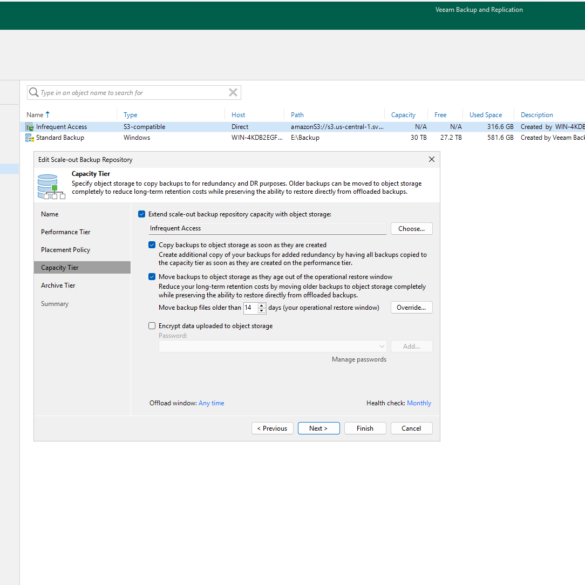Select the Standard Backup repository icon
The height and width of the screenshot is (585, 585).
[x=29, y=138]
